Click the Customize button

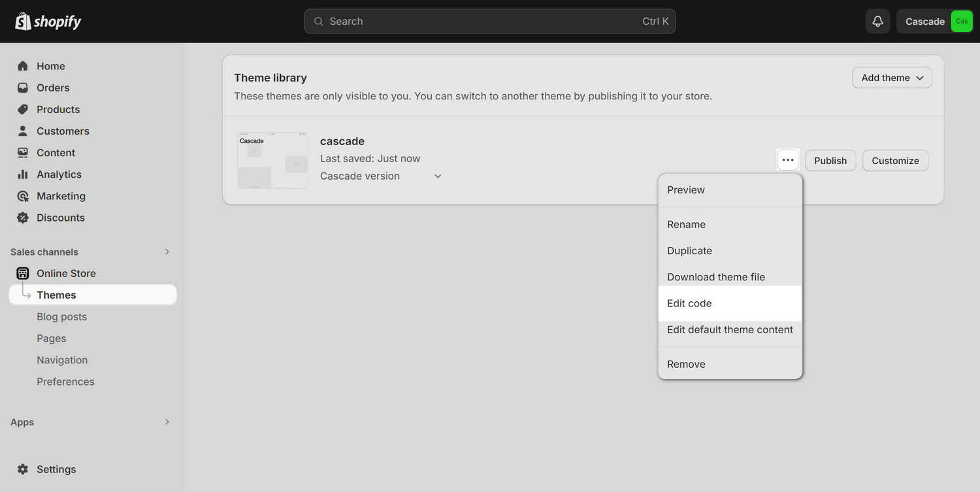[x=895, y=161]
